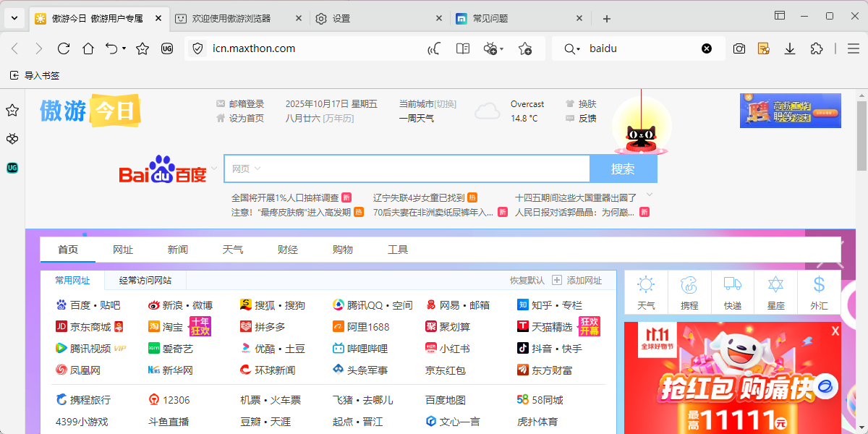Image resolution: width=868 pixels, height=434 pixels.
Task: Open the reading mode book icon
Action: [x=462, y=48]
